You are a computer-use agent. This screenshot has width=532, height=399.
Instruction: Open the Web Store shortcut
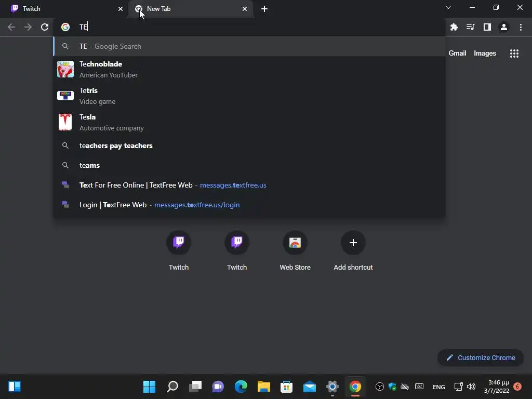[x=295, y=251]
